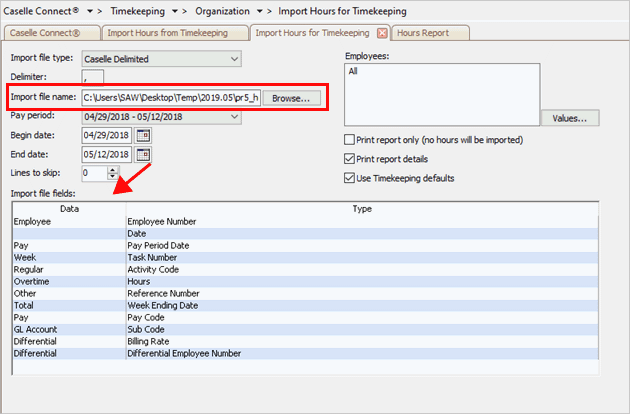This screenshot has height=414, width=630.
Task: Increase the Lines to skip value
Action: [x=112, y=169]
